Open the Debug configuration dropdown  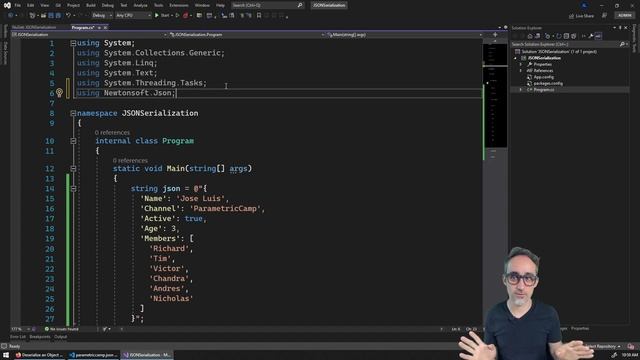click(x=102, y=16)
